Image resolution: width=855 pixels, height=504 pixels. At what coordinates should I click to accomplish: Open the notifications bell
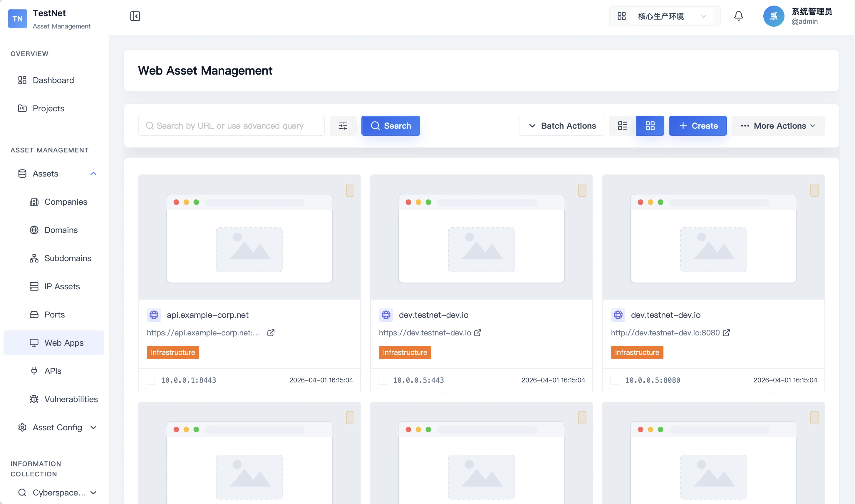[738, 16]
